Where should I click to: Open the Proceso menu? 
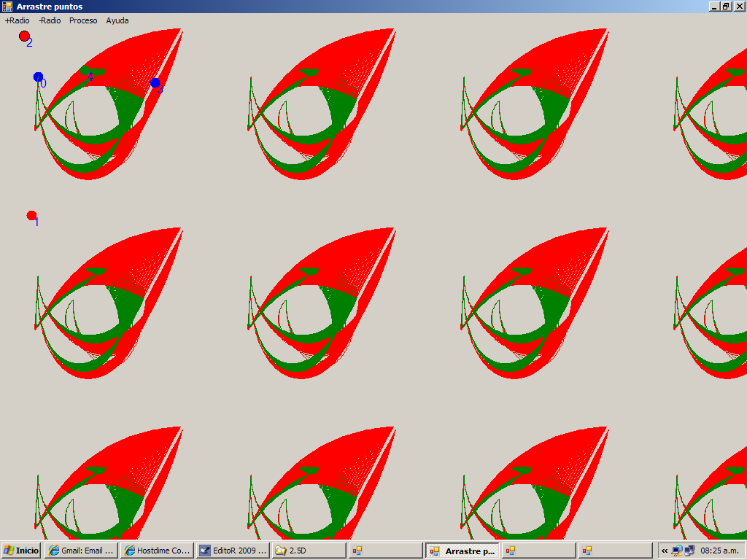coord(83,20)
